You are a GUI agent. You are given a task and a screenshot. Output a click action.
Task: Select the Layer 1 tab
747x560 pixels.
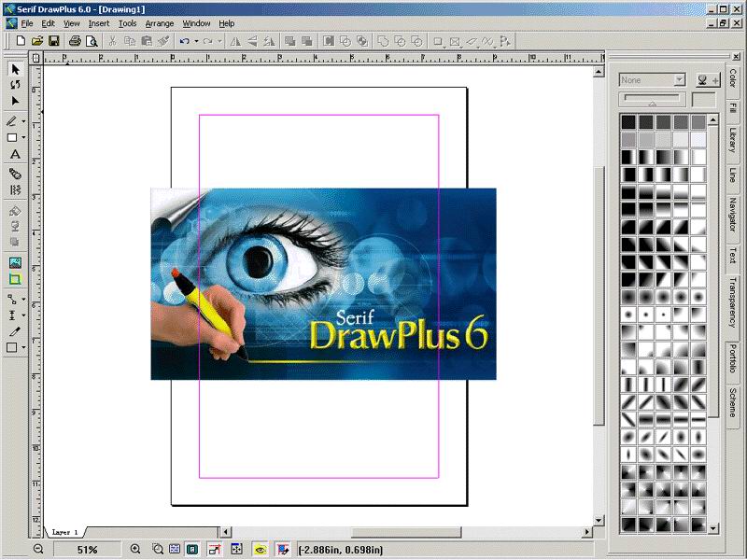pyautogui.click(x=64, y=532)
